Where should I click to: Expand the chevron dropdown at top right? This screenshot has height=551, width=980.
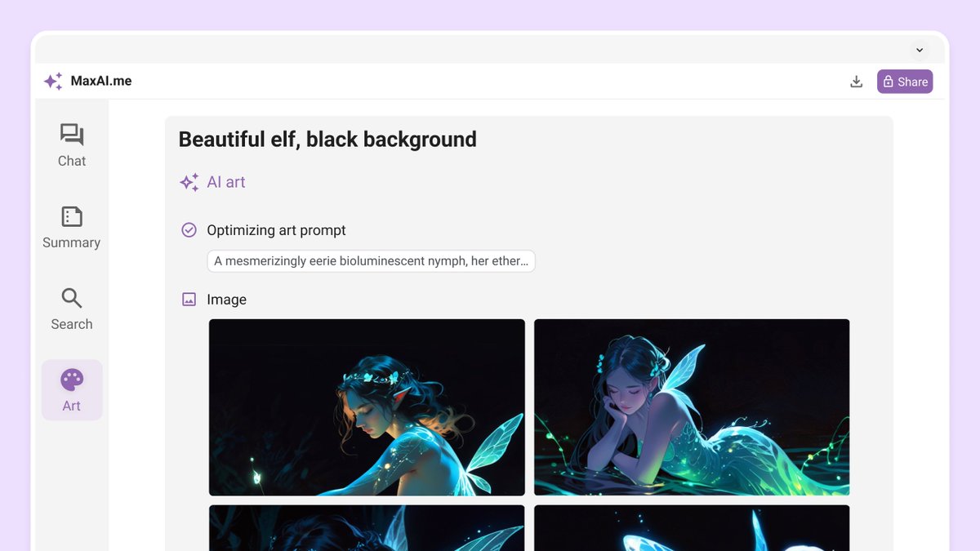pos(920,50)
